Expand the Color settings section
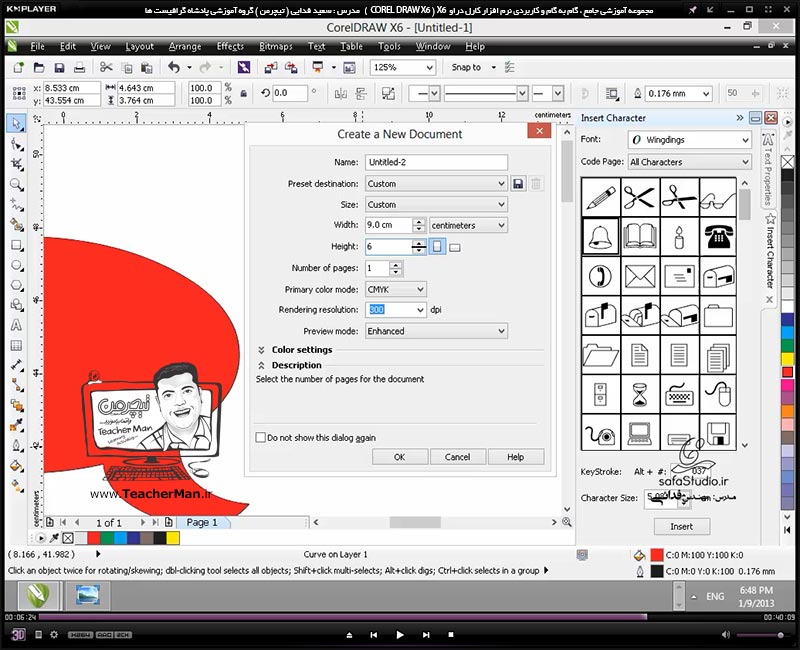Screen dimensions: 800x650 click(x=261, y=349)
